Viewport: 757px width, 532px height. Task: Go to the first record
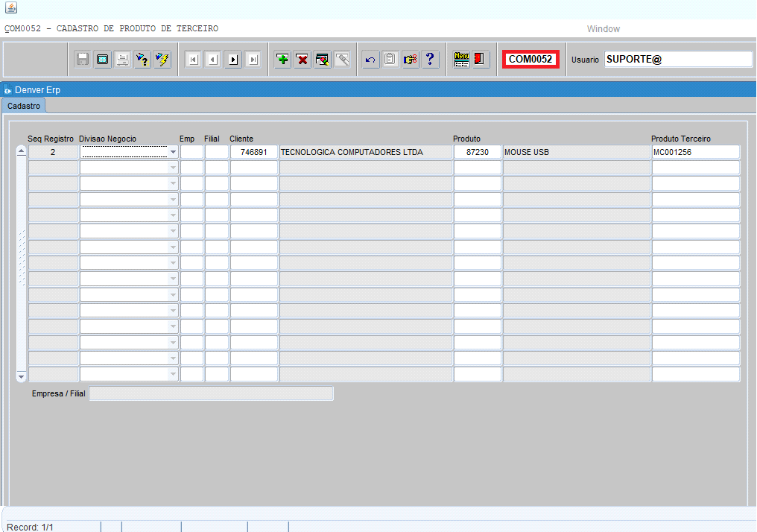click(193, 60)
